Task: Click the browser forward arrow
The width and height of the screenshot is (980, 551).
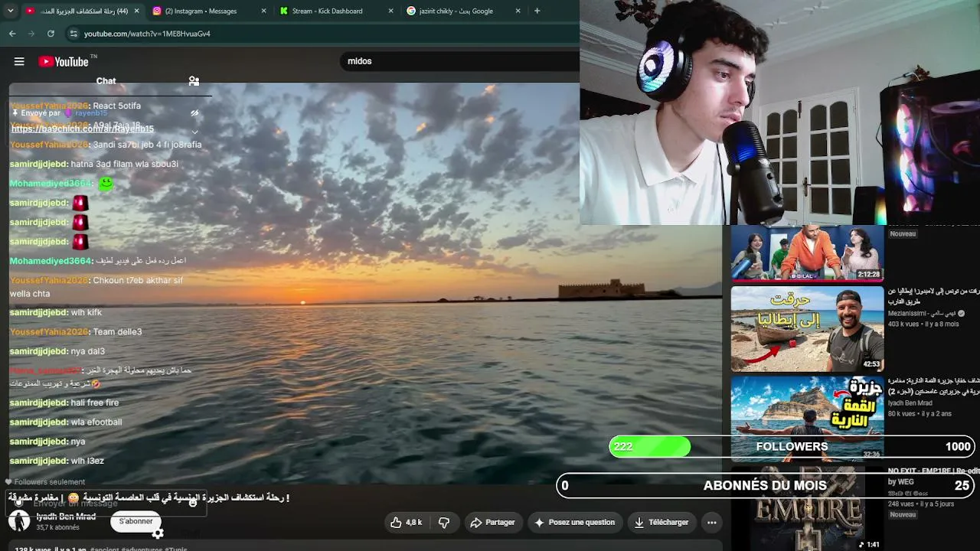Action: 31,34
